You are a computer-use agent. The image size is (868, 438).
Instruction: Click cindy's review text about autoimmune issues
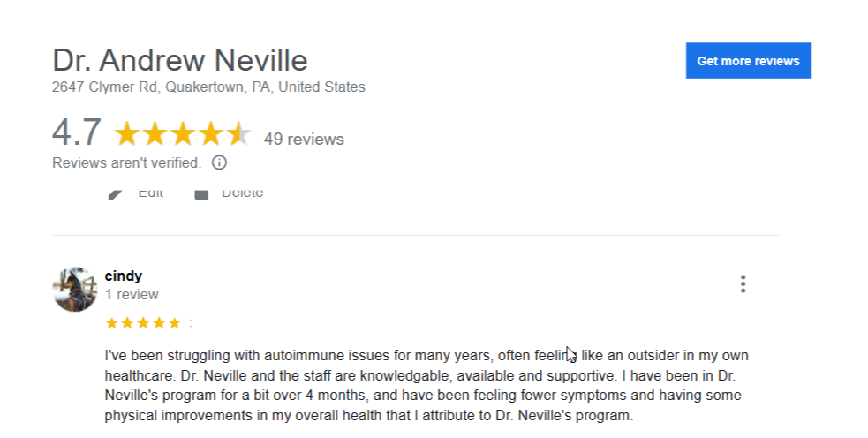pyautogui.click(x=426, y=385)
